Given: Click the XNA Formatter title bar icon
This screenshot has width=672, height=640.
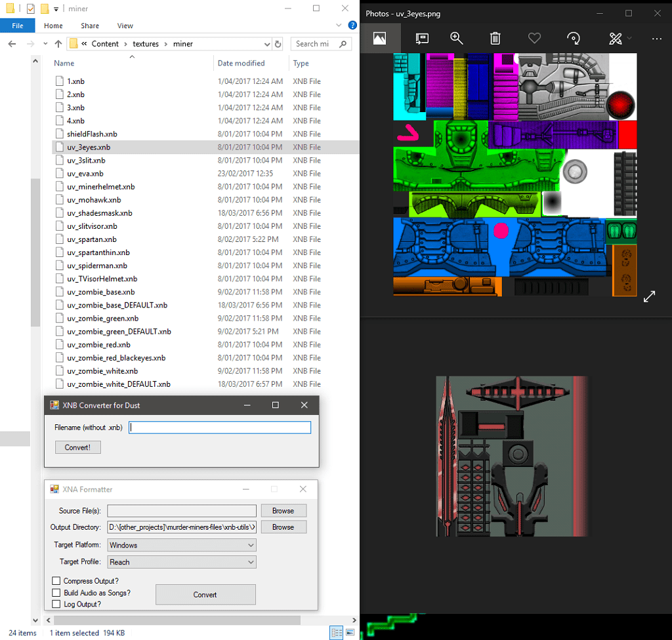Looking at the screenshot, I should pyautogui.click(x=54, y=489).
